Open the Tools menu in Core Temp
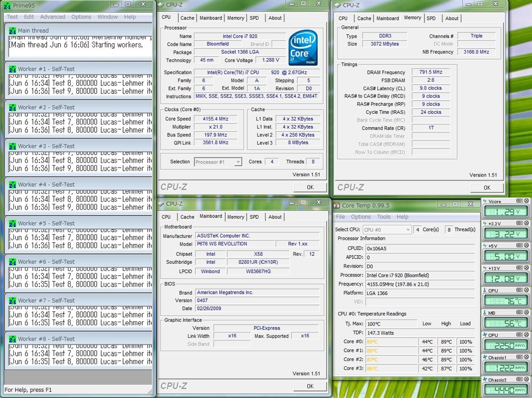The width and height of the screenshot is (532, 398). pos(383,217)
